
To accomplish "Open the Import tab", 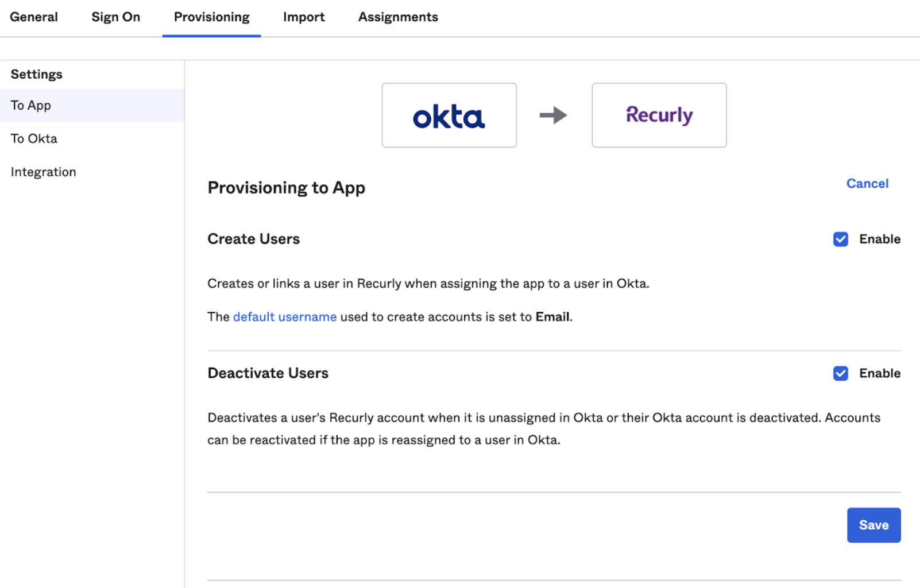I will coord(304,17).
